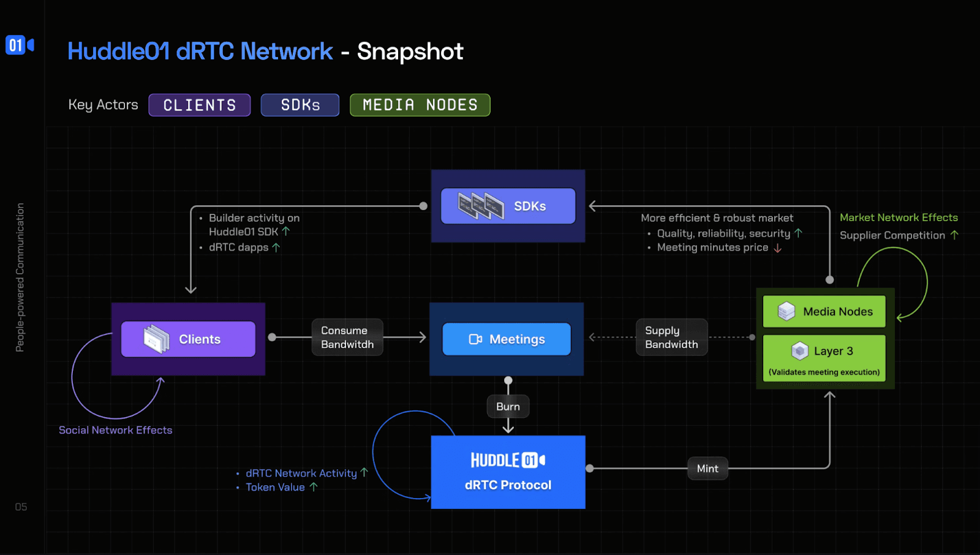Click the Meeting minutes price bullet
Image resolution: width=980 pixels, height=555 pixels.
coord(712,247)
